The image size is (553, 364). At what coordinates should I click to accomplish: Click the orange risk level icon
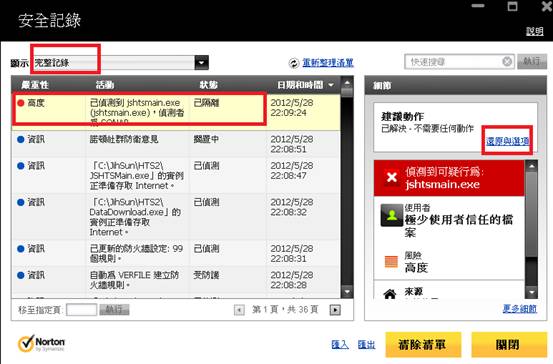point(391,262)
